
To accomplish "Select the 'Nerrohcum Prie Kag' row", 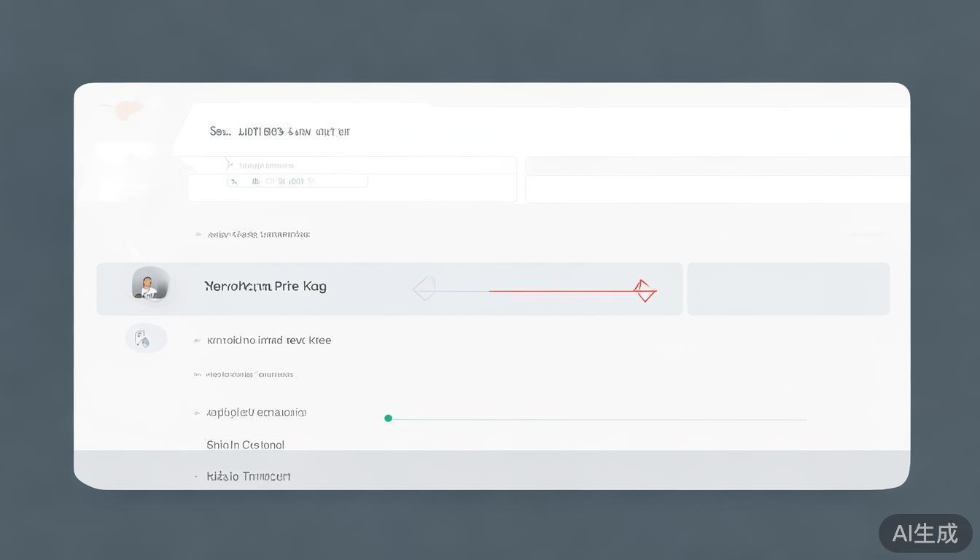I will (x=265, y=287).
